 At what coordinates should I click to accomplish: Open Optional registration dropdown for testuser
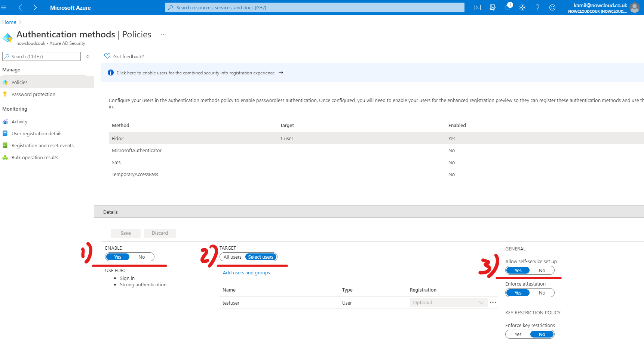pos(448,302)
